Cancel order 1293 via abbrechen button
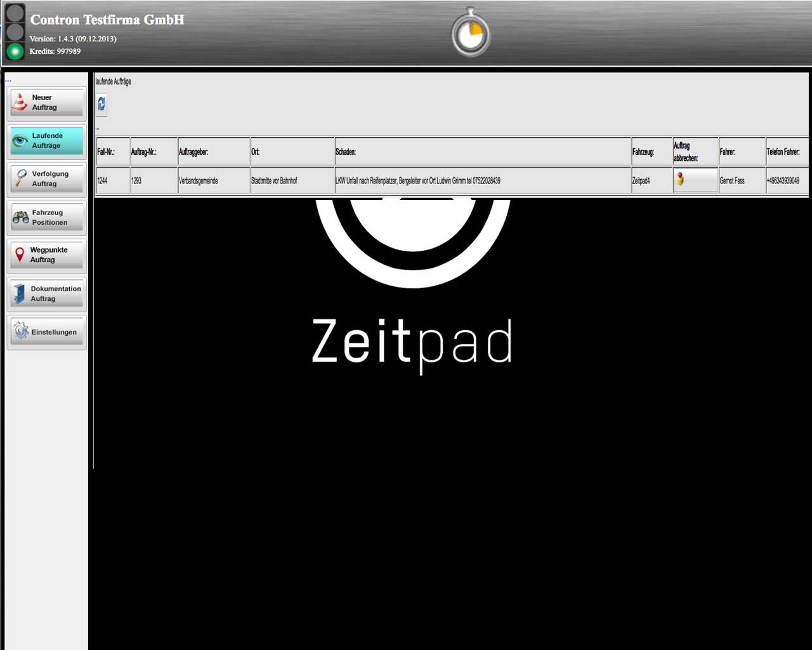 (695, 180)
